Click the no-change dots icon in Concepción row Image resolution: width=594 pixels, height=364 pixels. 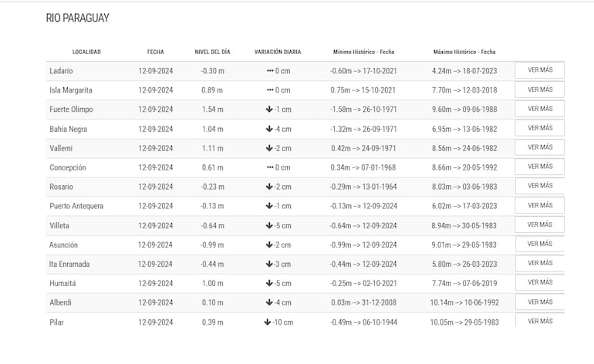[x=270, y=167]
